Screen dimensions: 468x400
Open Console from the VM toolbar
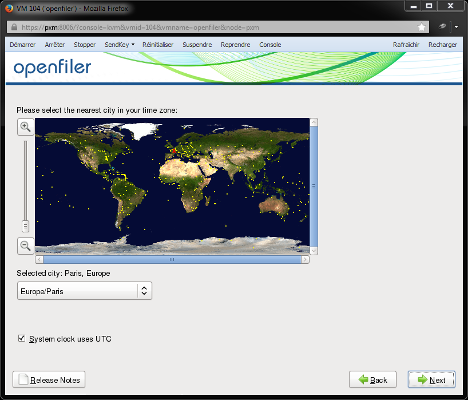(x=270, y=45)
